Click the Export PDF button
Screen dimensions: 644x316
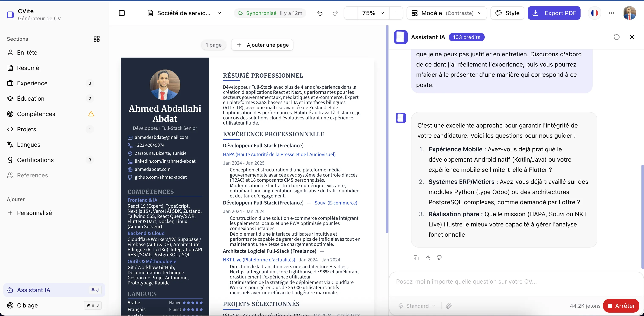click(x=554, y=13)
